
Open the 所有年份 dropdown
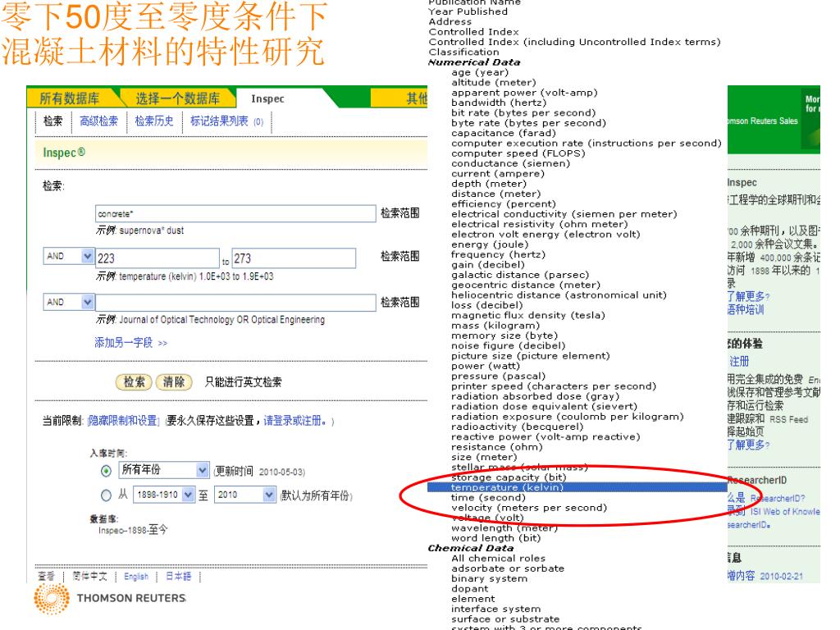pos(164,470)
